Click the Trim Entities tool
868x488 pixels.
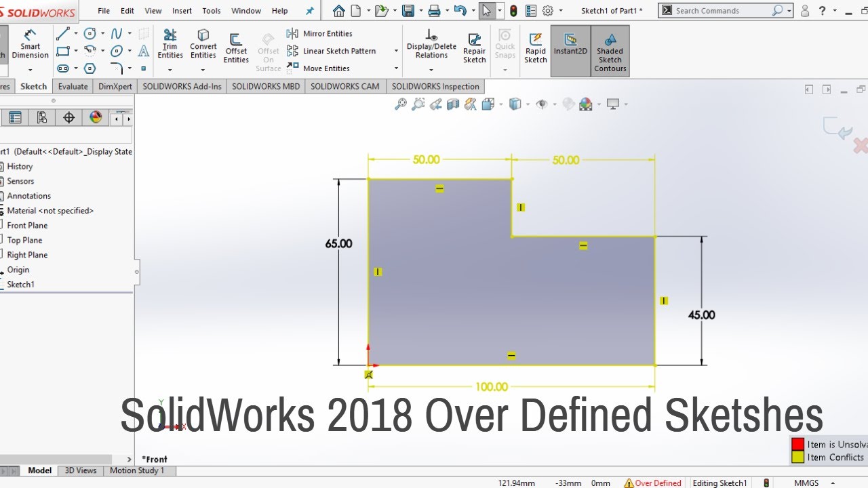(x=170, y=45)
